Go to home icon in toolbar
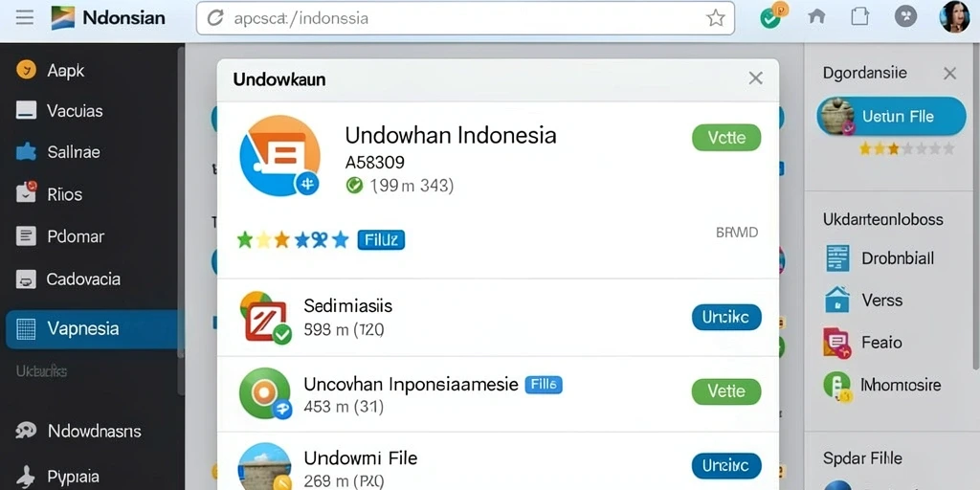This screenshot has width=980, height=490. (816, 16)
